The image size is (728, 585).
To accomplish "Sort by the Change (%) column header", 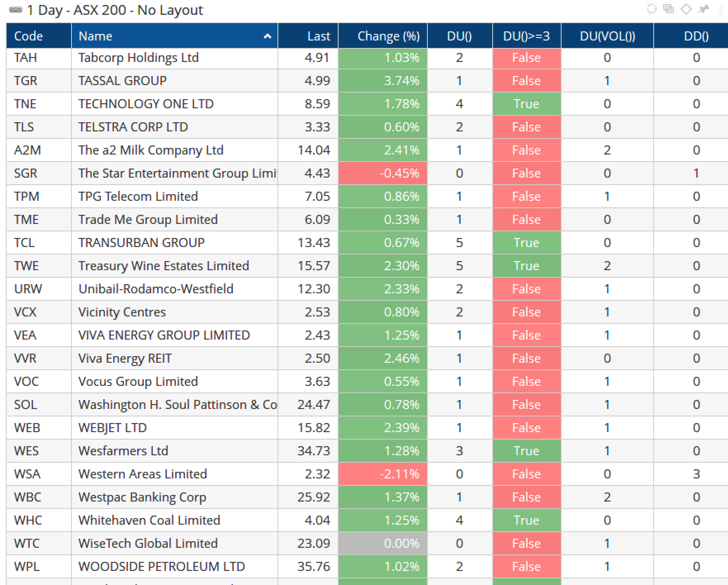I will pyautogui.click(x=383, y=36).
